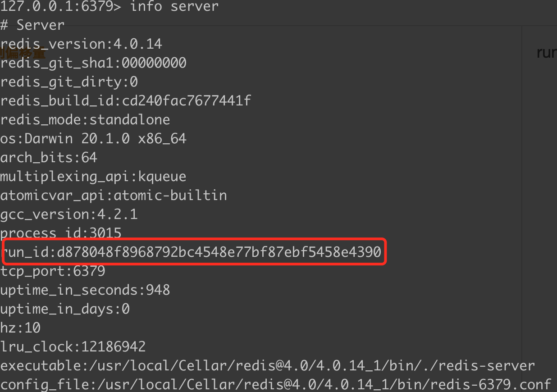
Task: Click the process_id:3015 line
Action: click(x=61, y=233)
